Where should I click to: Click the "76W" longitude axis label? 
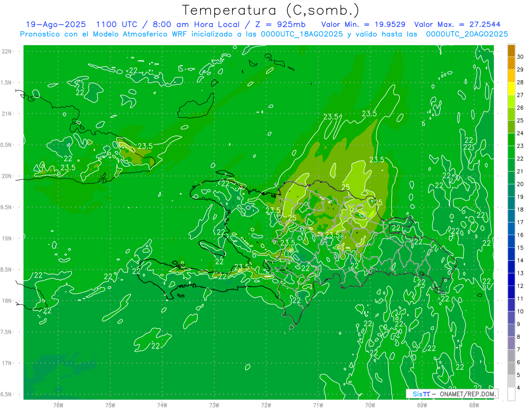tap(58, 405)
